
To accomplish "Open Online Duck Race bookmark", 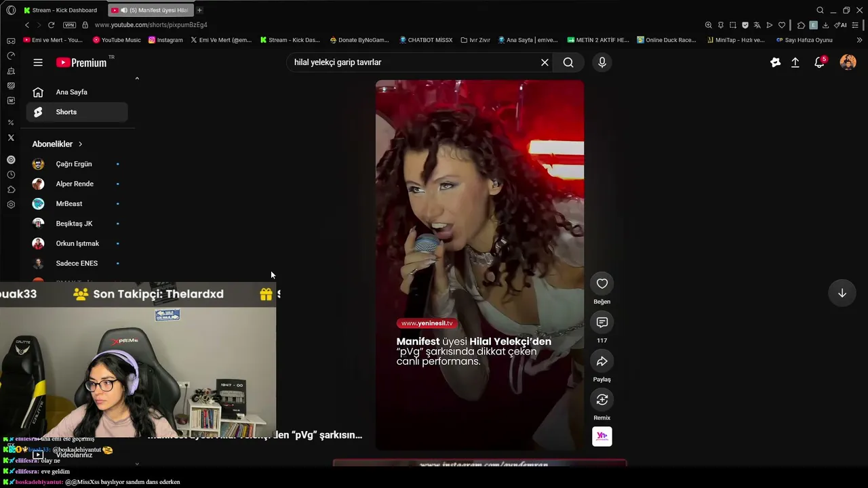I will (667, 40).
